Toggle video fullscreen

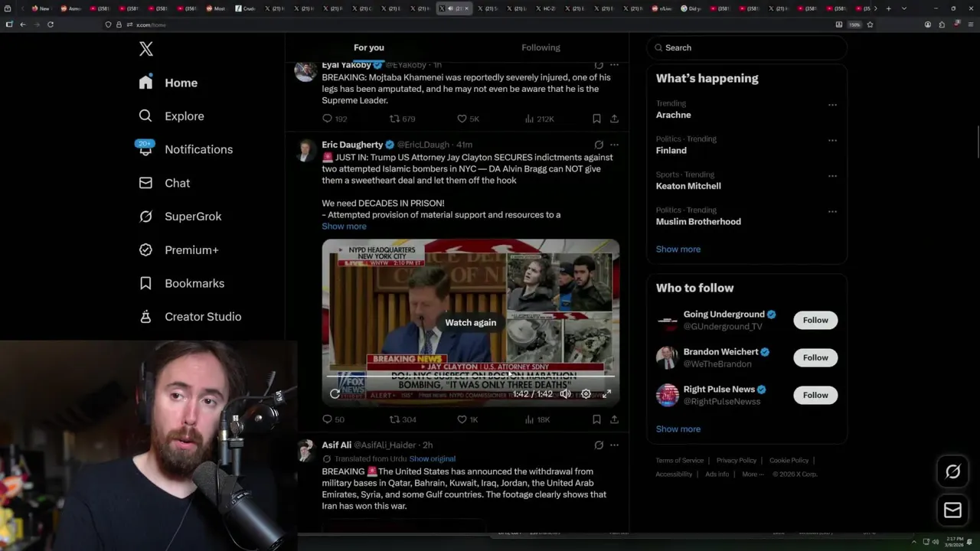(x=606, y=394)
